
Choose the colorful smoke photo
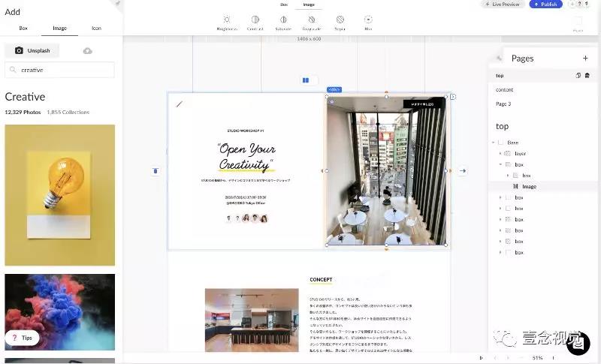[60, 312]
